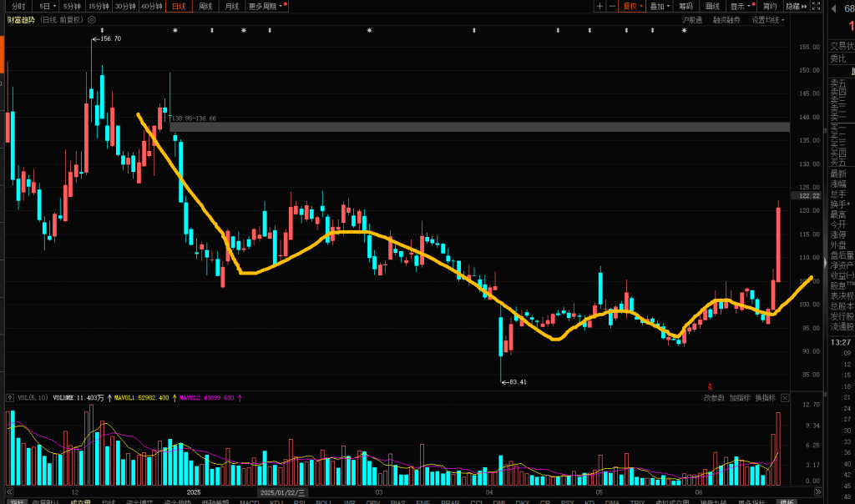This screenshot has height=504, width=855.
Task: Click the 138.95-136.66 gap price label
Action: [x=194, y=118]
